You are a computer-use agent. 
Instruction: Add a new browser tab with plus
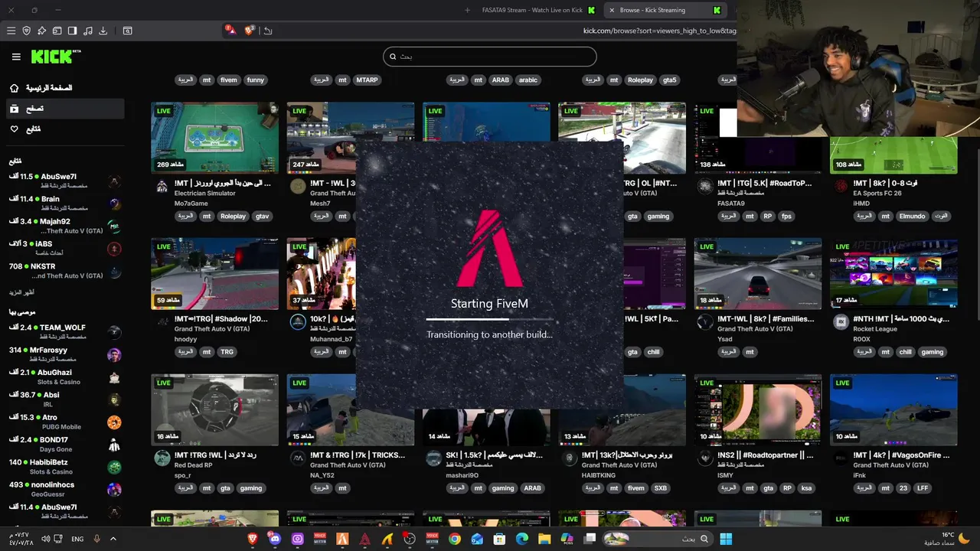[467, 10]
